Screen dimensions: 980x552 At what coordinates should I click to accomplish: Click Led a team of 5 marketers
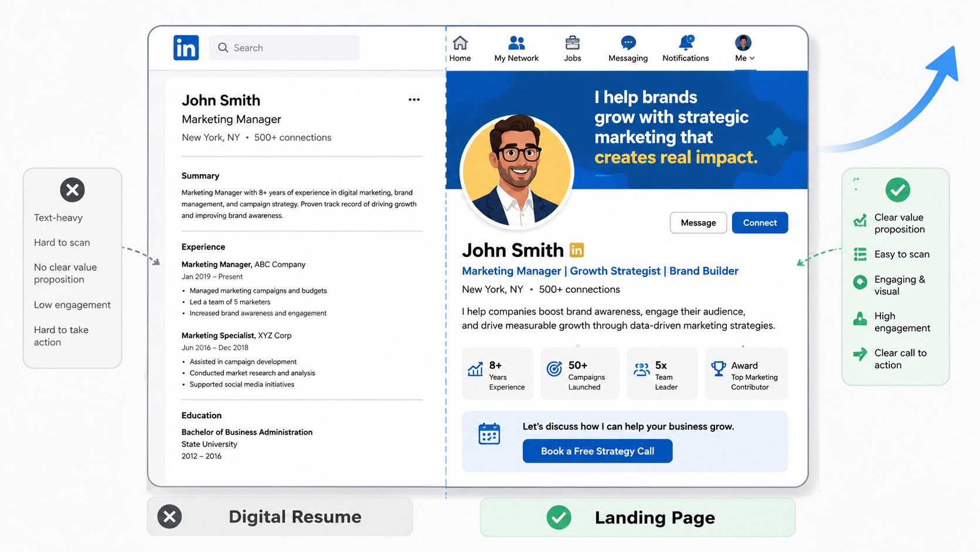pyautogui.click(x=230, y=302)
